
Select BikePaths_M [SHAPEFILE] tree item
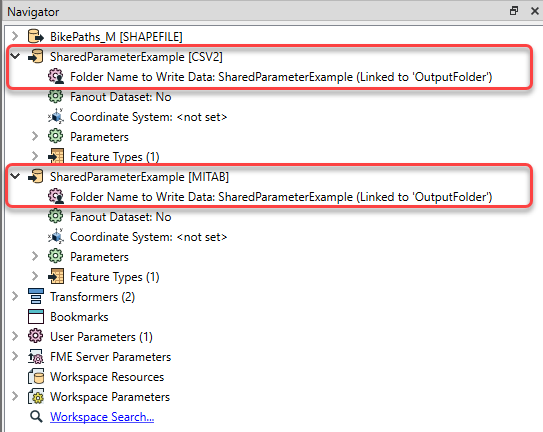[x=116, y=37]
